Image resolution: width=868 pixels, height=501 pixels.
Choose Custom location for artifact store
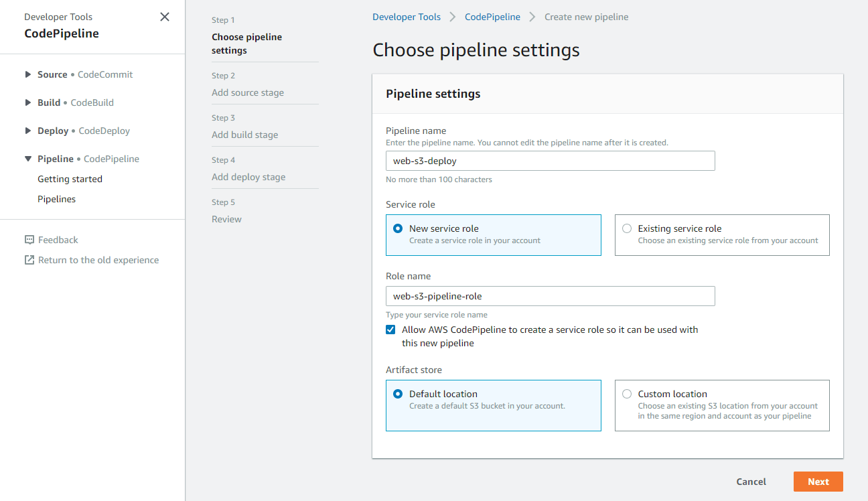[x=627, y=394]
